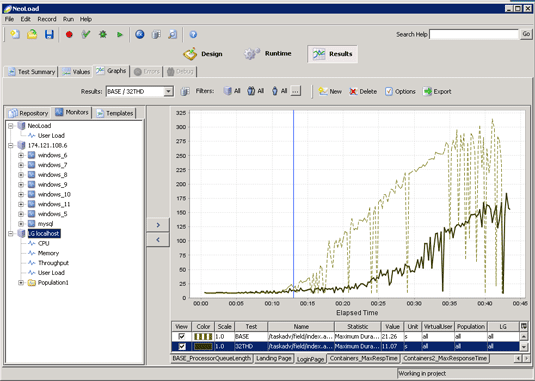Click the New Project toolbar icon
This screenshot has width=535, height=381.
(15, 34)
